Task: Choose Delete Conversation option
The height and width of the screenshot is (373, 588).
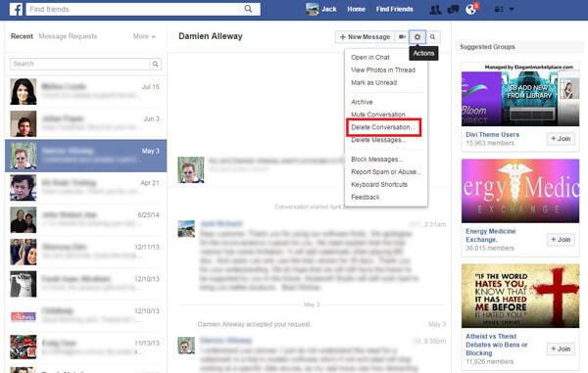Action: 383,127
